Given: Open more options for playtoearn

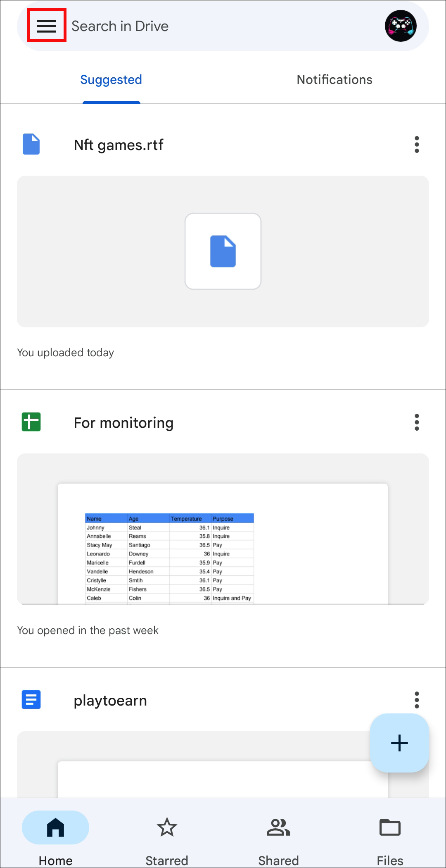Looking at the screenshot, I should [x=417, y=700].
